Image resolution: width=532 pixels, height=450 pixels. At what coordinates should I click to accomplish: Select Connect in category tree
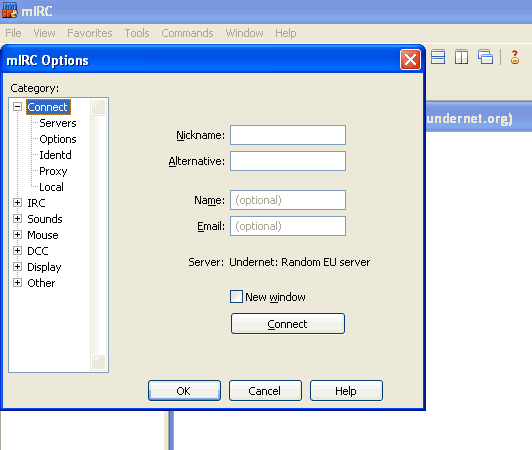[48, 107]
